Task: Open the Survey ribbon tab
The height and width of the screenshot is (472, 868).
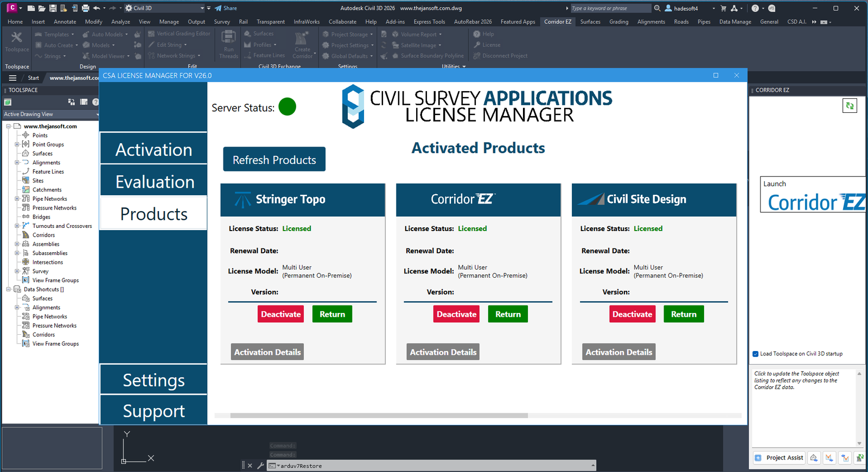Action: coord(222,22)
